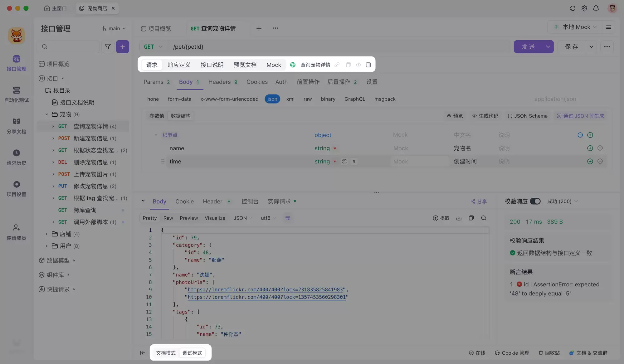
Task: Remove the name field row
Action: pyautogui.click(x=600, y=148)
